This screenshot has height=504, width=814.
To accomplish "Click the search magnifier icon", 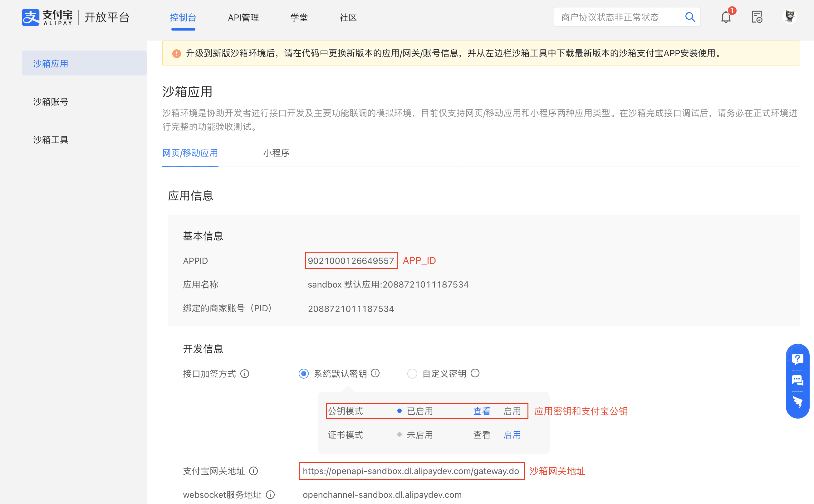I will coord(690,17).
